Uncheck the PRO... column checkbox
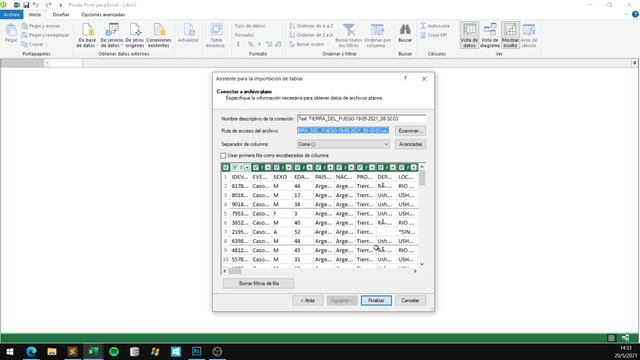 tap(360, 167)
